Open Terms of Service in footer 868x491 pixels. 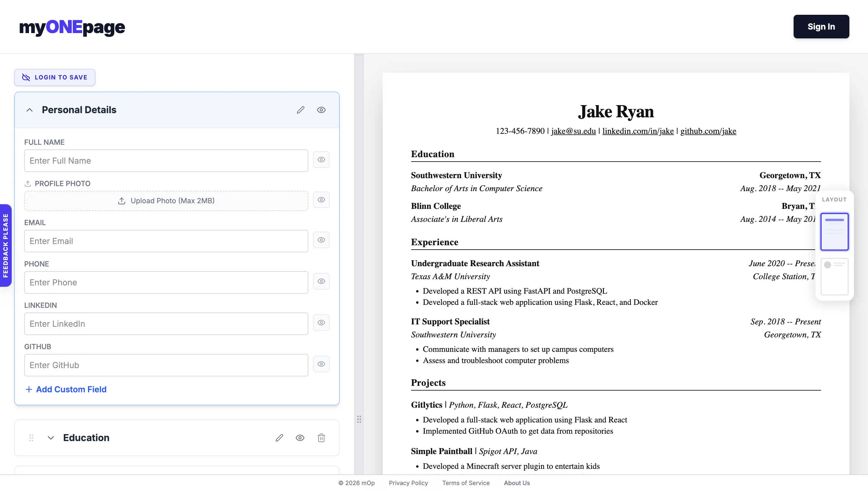click(x=466, y=482)
